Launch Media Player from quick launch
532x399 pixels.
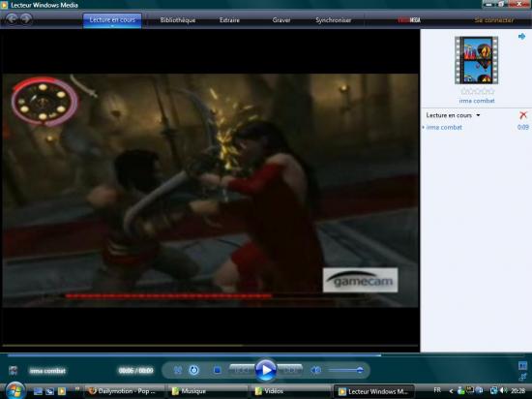pos(62,391)
